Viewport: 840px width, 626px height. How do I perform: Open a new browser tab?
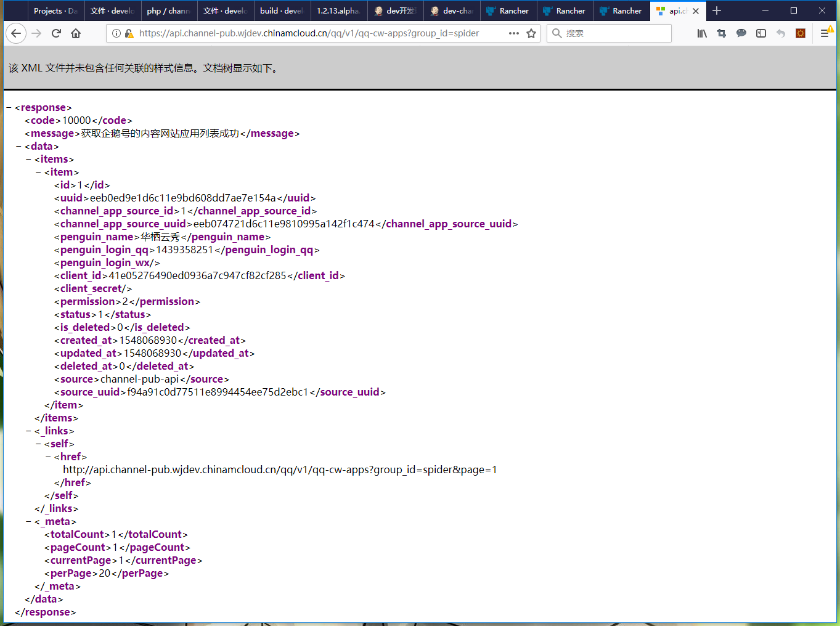[717, 11]
